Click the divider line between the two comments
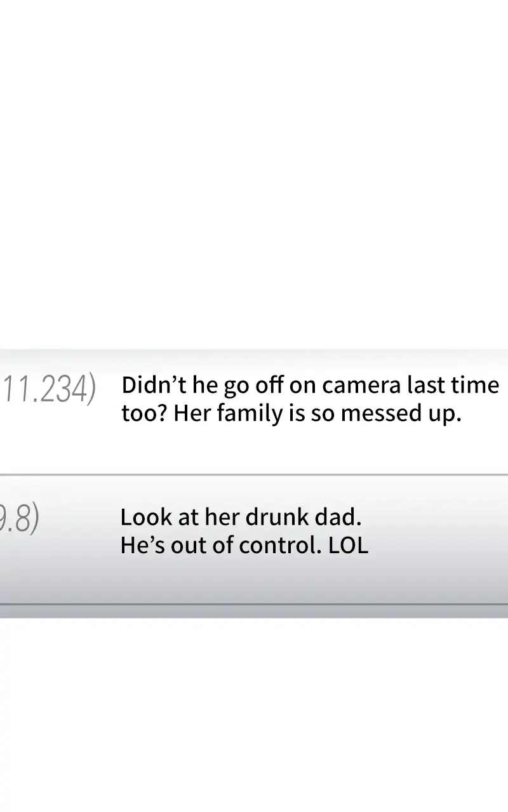The image size is (508, 812). coord(254,475)
